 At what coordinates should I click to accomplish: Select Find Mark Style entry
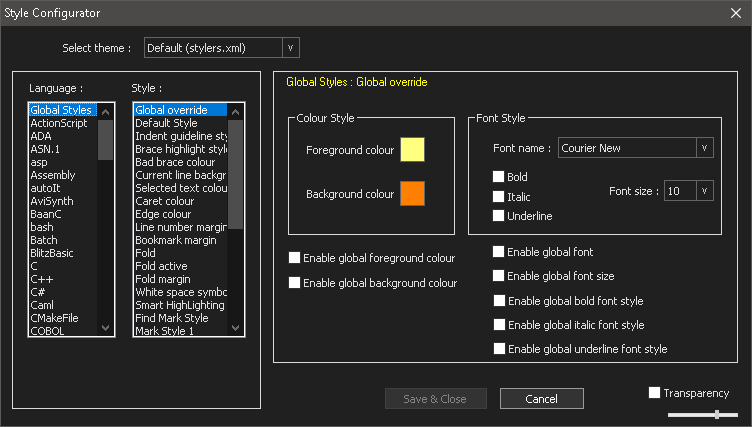pos(180,318)
